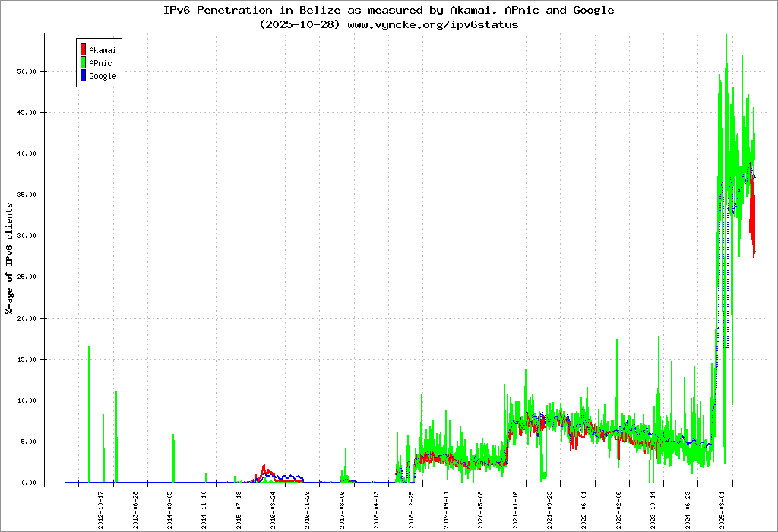Viewport: 778px width, 532px height.
Task: Click the blue Google legend swatch
Action: pyautogui.click(x=83, y=76)
